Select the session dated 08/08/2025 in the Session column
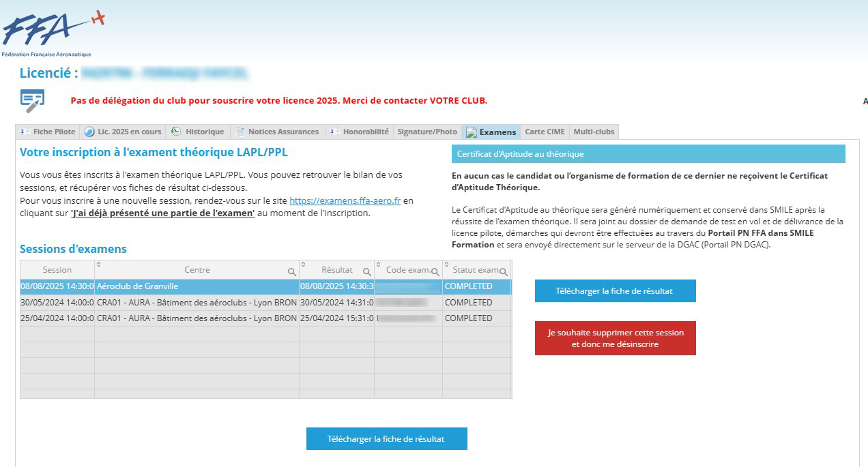 57,286
